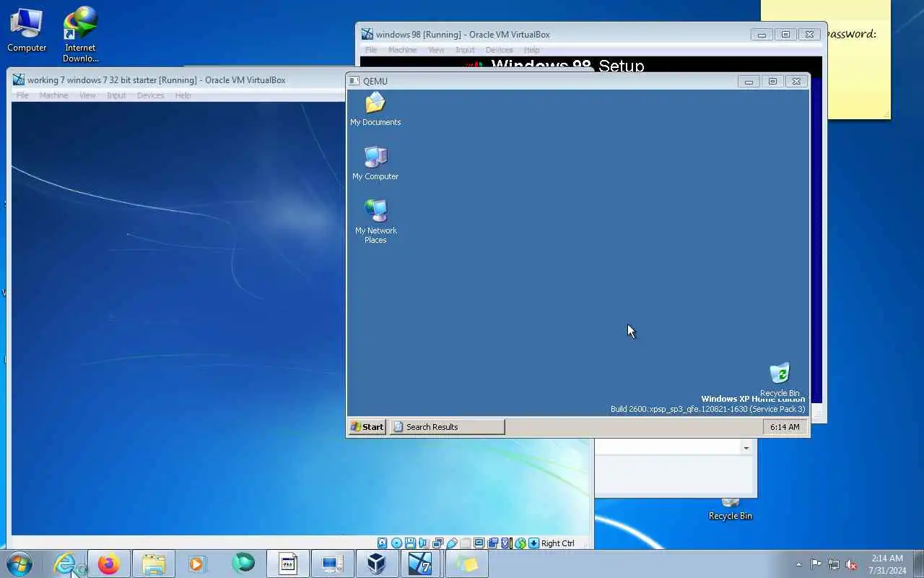The height and width of the screenshot is (578, 924).
Task: Click CPU virtualization 'V' icon in VirtualBox status bar
Action: (x=506, y=543)
